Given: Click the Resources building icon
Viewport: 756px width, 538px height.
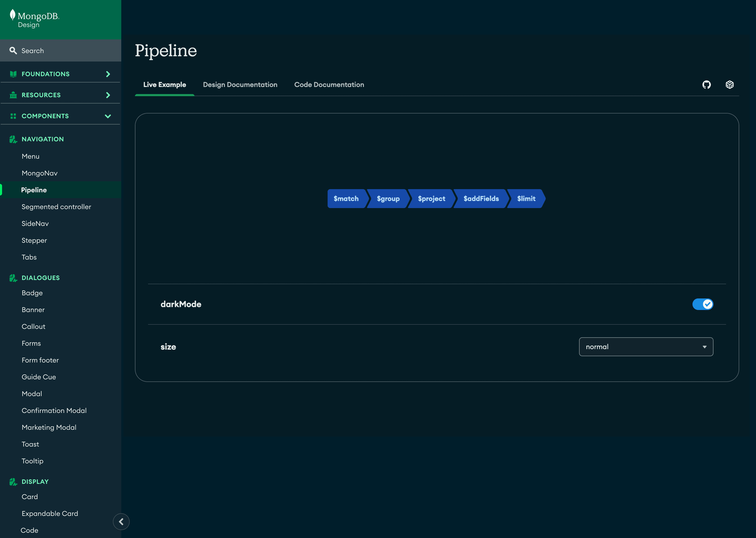Looking at the screenshot, I should click(x=13, y=95).
